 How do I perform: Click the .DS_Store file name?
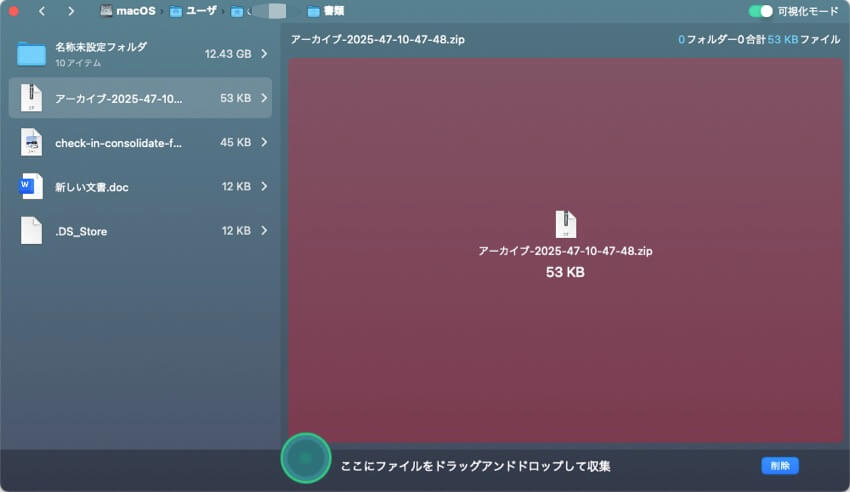[81, 231]
